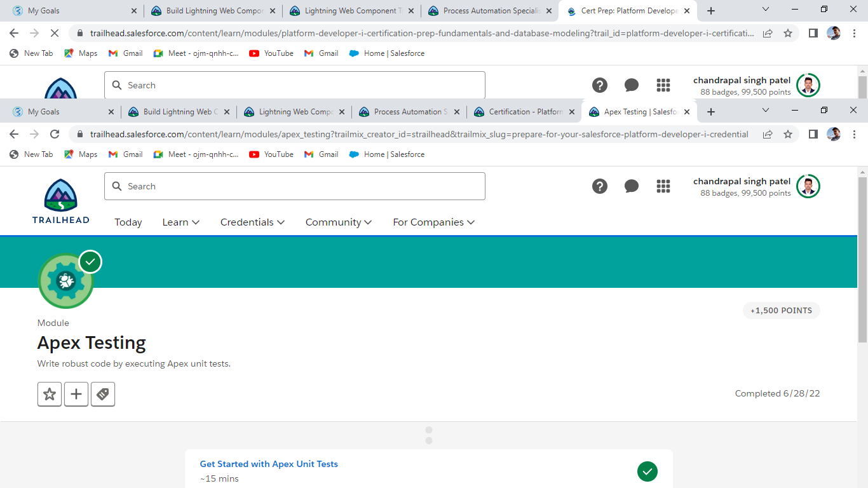
Task: Open the Community menu
Action: point(338,222)
